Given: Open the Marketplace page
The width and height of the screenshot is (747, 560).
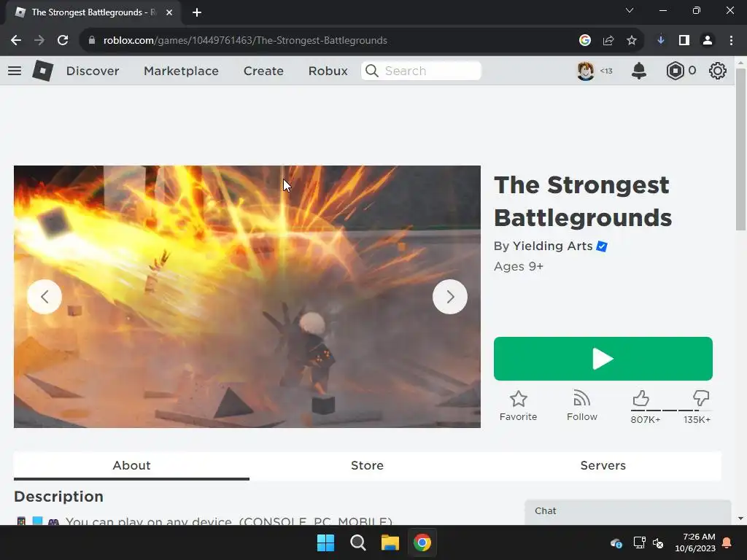Looking at the screenshot, I should [181, 71].
